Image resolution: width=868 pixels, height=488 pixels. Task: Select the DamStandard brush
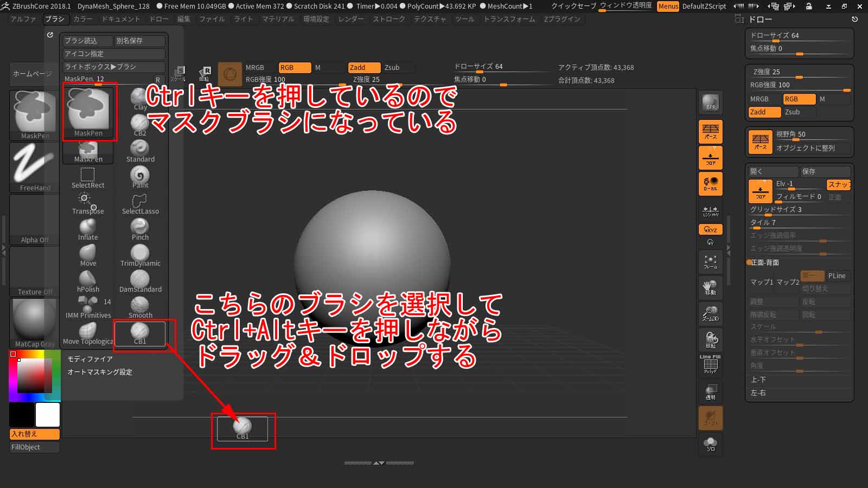coord(140,281)
